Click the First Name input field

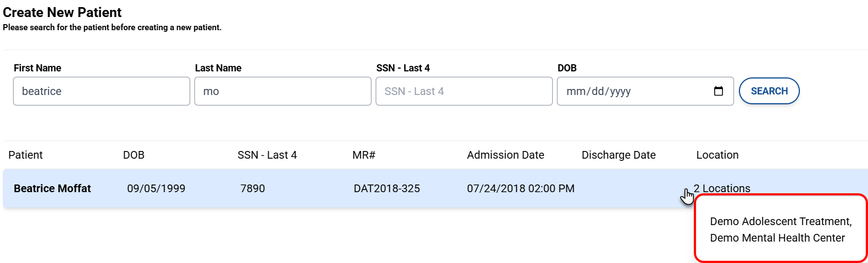(x=101, y=91)
